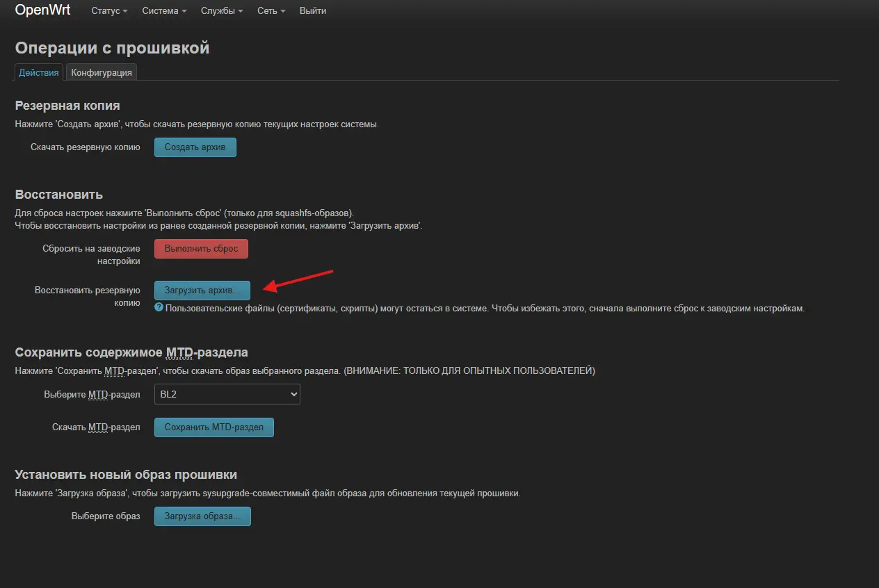
Task: Click the Выберите образ label
Action: tap(106, 516)
